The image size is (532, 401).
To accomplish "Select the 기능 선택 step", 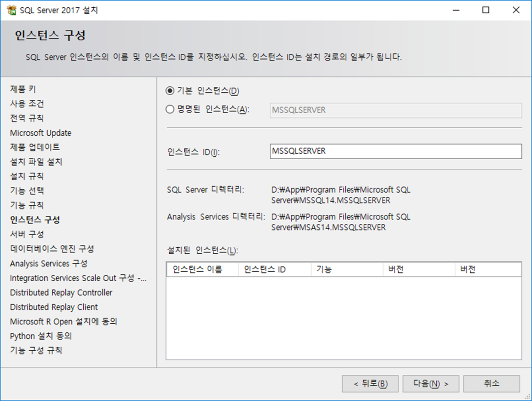I will pos(27,191).
